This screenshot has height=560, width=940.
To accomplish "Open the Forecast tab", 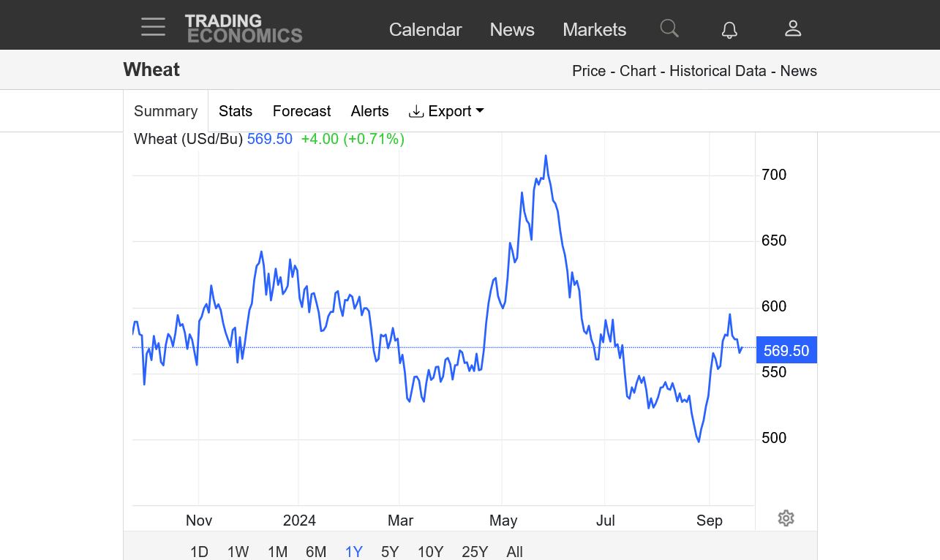I will [x=301, y=111].
